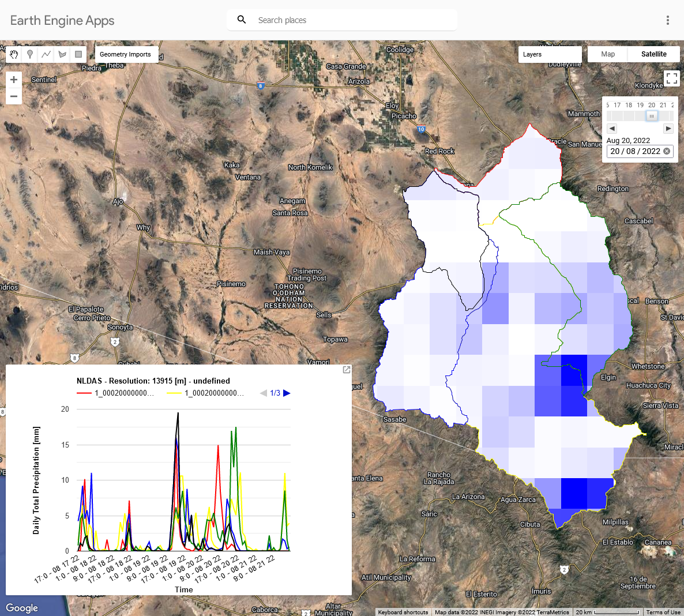Select the draw line tool

[46, 55]
